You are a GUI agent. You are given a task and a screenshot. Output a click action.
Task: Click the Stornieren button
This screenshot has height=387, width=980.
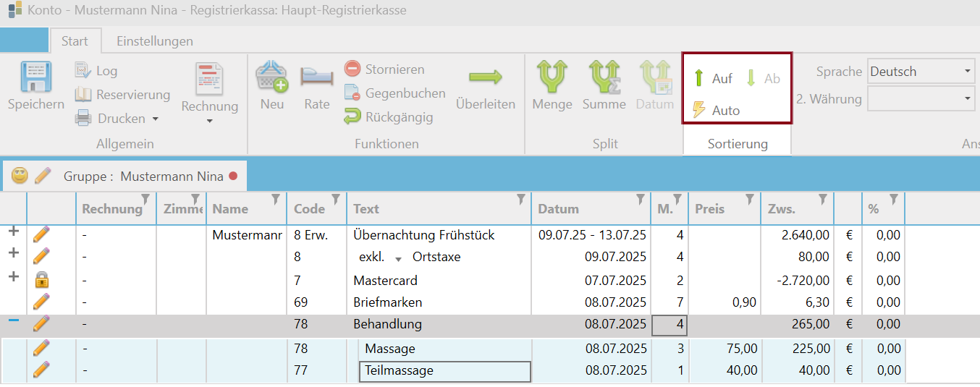(384, 69)
